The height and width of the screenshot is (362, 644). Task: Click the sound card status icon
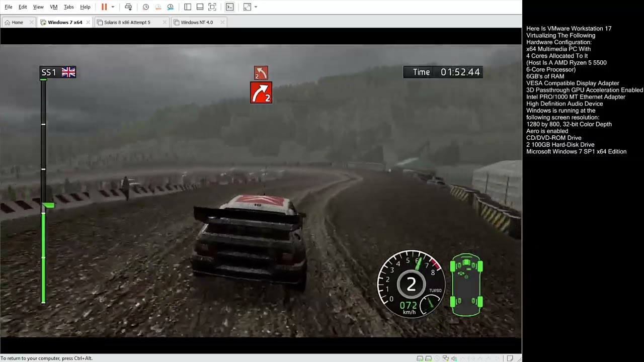coord(454,358)
